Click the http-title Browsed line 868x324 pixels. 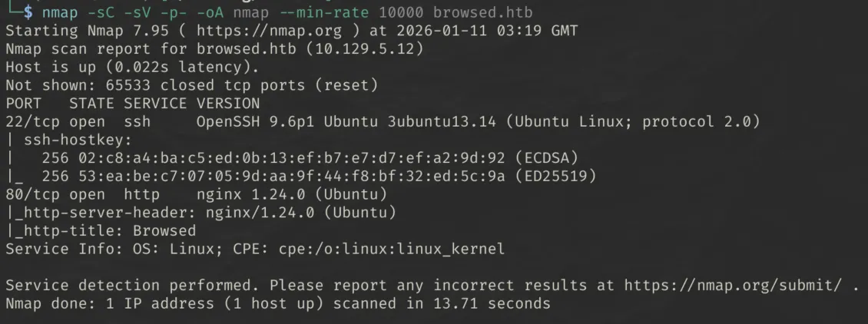pos(101,231)
